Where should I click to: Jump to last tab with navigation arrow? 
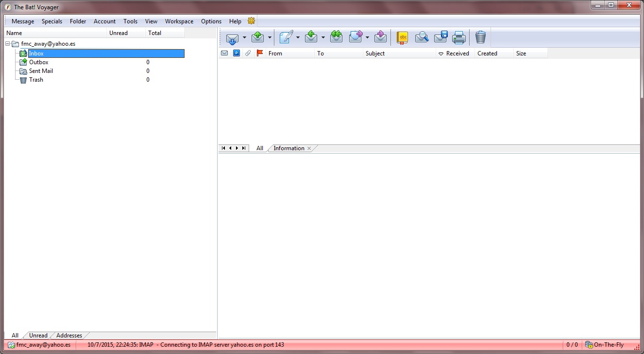point(244,148)
